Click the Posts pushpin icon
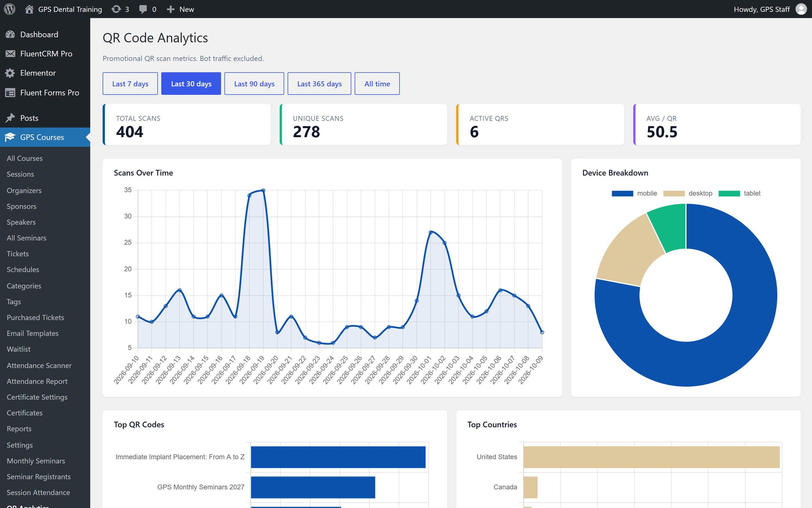812x508 pixels. point(10,118)
